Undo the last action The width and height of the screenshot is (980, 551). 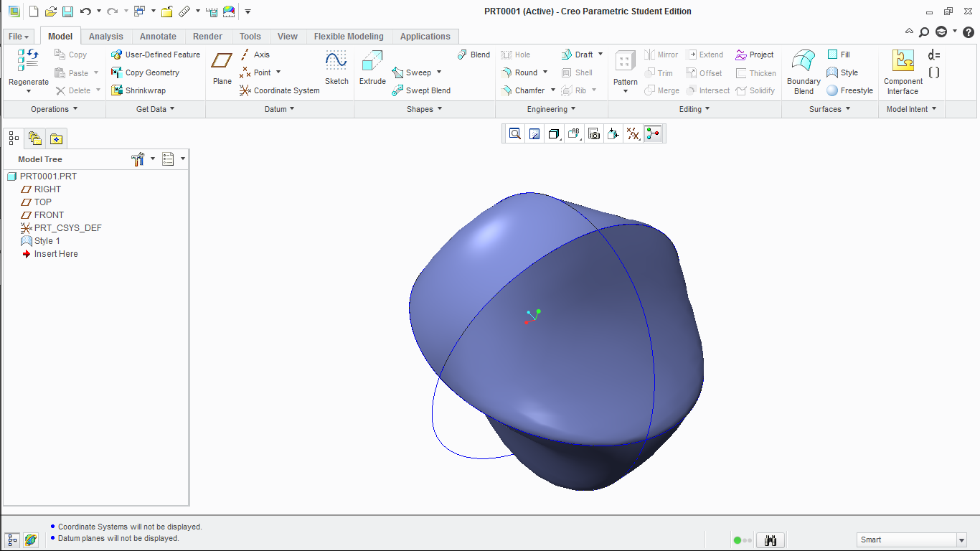[85, 11]
